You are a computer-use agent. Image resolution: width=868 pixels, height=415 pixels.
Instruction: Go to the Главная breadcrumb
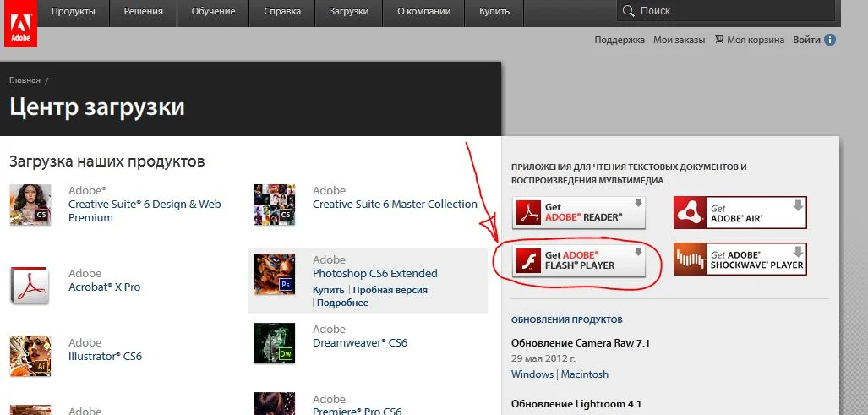25,80
